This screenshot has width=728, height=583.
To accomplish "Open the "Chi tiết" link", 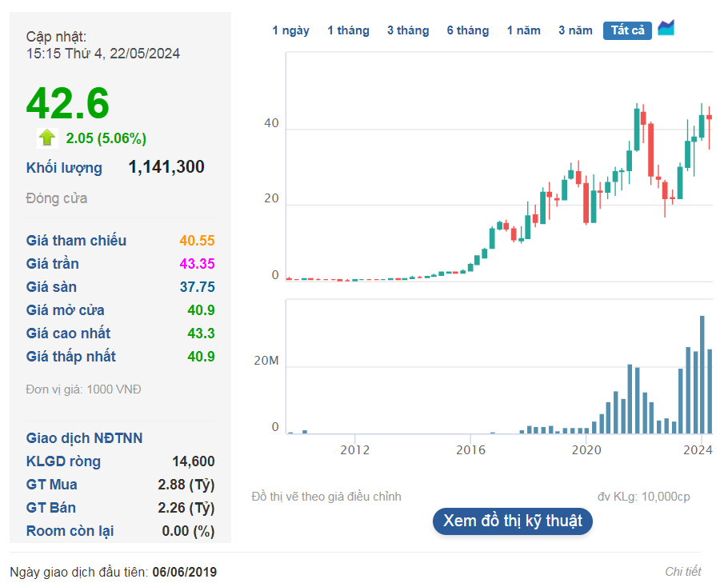I will tap(686, 571).
